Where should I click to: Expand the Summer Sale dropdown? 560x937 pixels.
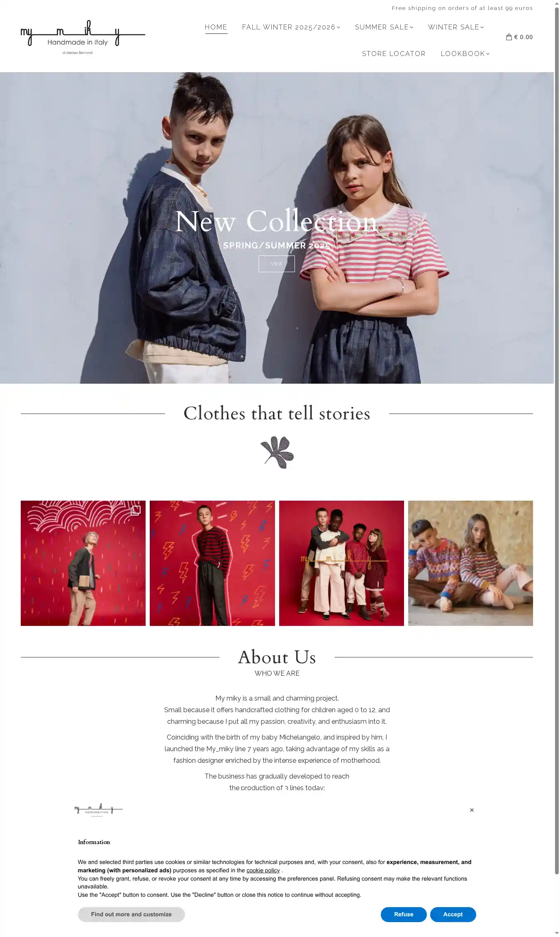tap(384, 27)
